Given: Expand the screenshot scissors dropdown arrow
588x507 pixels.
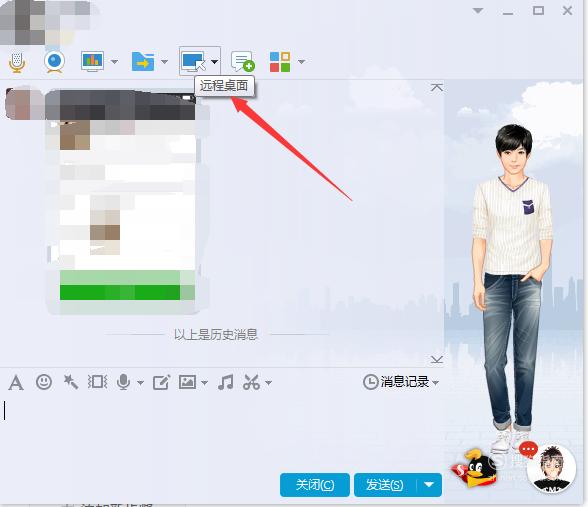Looking at the screenshot, I should (x=268, y=383).
